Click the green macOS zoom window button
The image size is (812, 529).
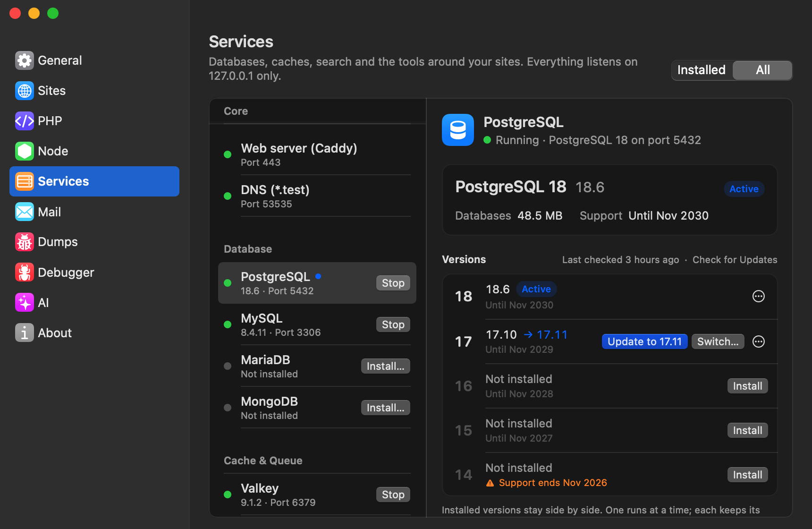click(x=53, y=13)
